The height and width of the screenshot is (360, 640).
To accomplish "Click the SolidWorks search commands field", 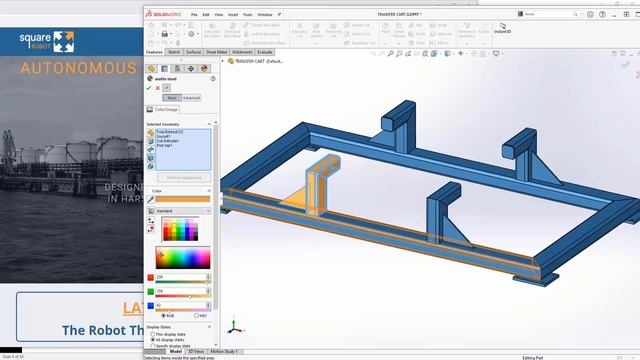I will [549, 14].
